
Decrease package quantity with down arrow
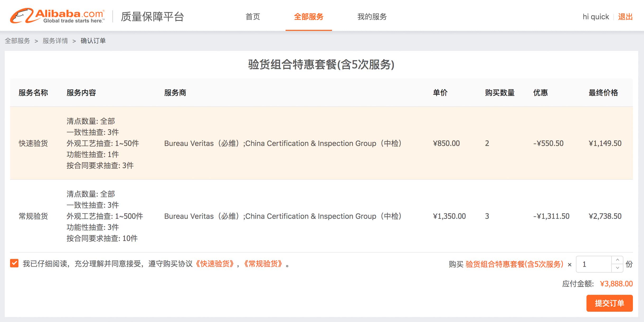[617, 268]
